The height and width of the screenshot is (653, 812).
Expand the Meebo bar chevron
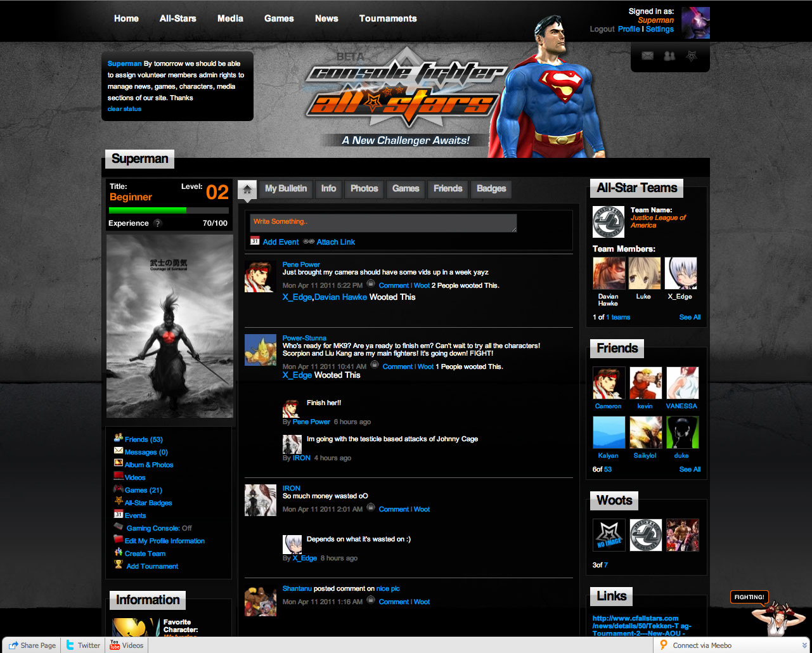click(804, 645)
